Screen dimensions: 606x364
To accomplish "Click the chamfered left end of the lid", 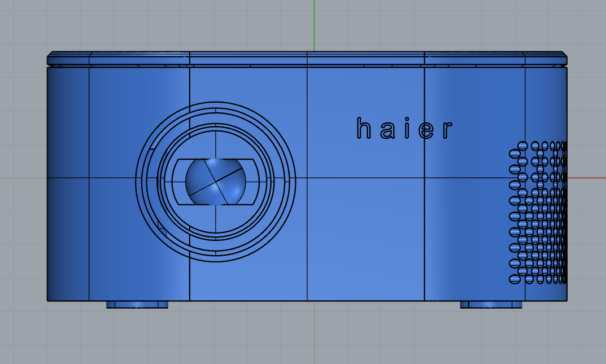I will 51,59.
